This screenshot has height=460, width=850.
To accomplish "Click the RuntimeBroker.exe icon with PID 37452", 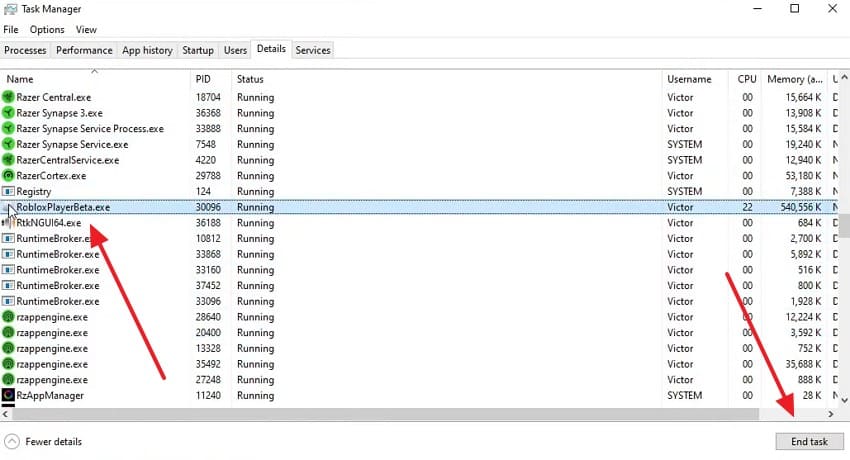I will click(8, 286).
